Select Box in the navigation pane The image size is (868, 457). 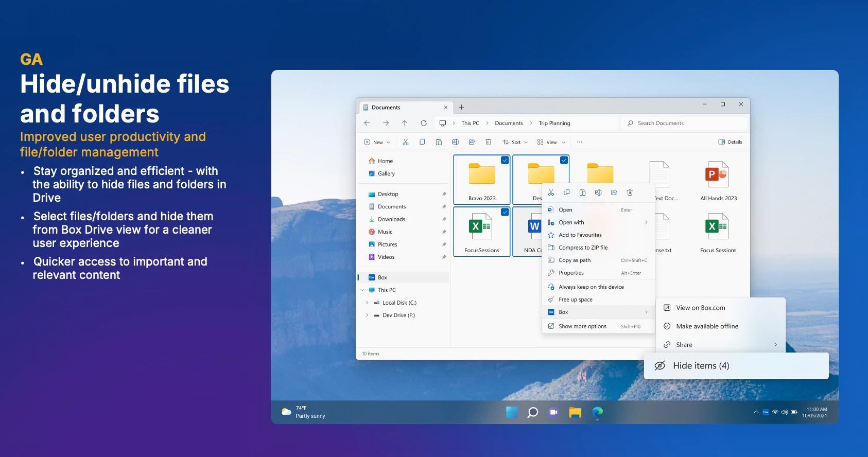point(403,277)
